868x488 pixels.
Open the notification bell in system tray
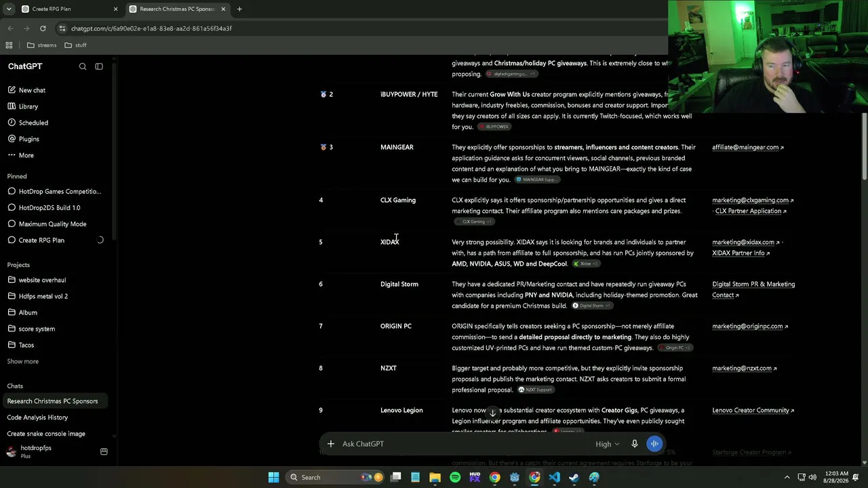pos(857,477)
